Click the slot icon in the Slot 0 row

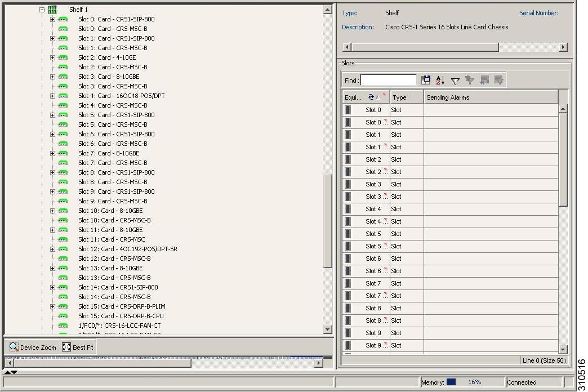pos(348,110)
